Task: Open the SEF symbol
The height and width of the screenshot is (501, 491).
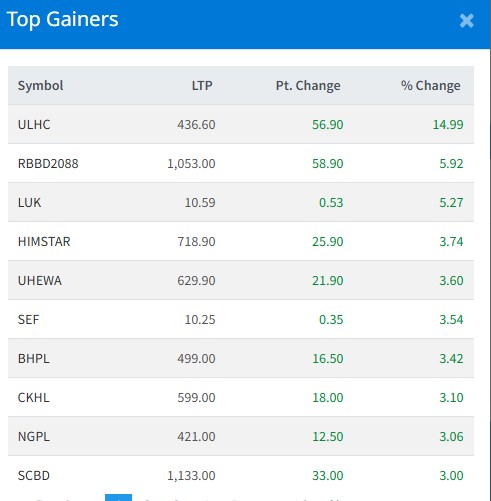Action: (x=28, y=320)
